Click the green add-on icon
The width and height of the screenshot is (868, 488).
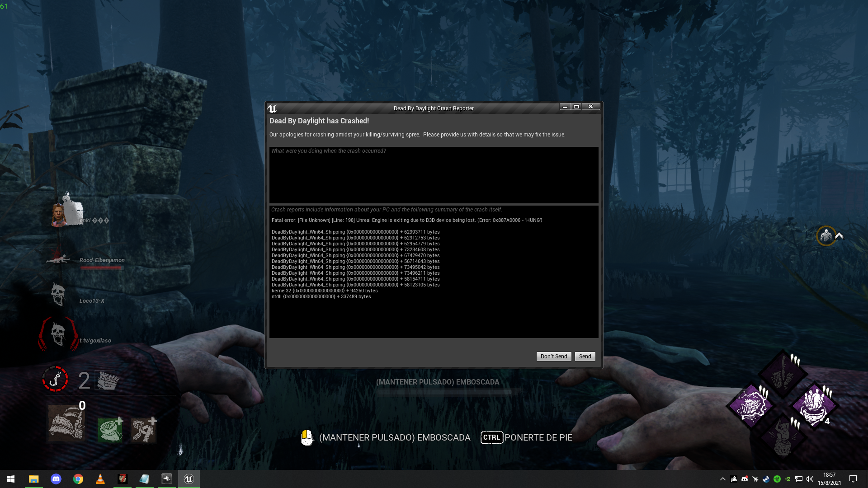coord(110,430)
